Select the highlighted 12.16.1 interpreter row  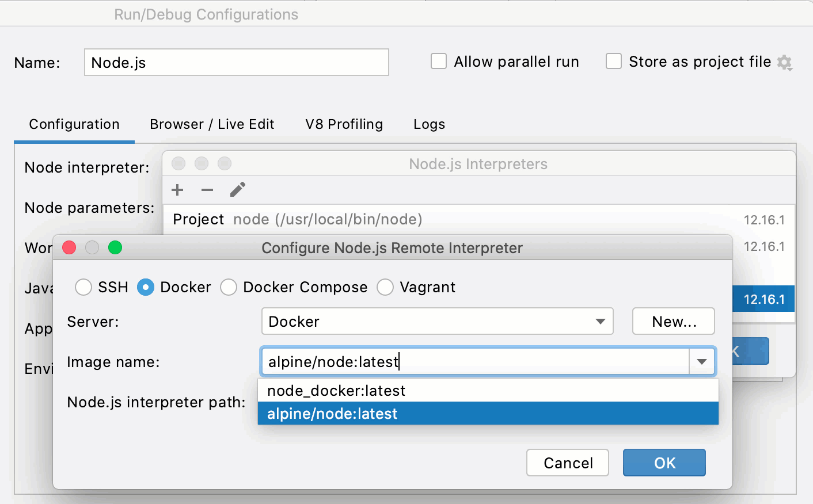763,299
